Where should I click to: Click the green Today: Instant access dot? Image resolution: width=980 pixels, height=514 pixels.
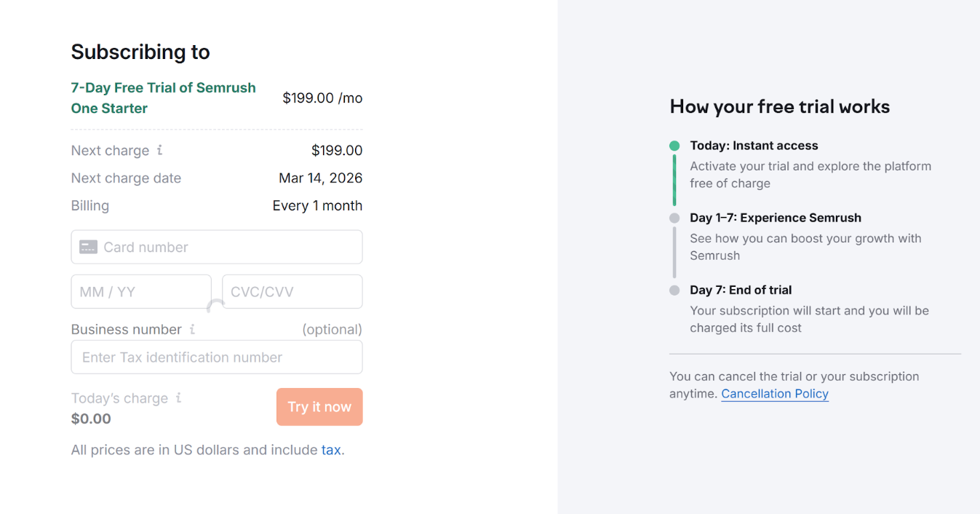click(674, 146)
